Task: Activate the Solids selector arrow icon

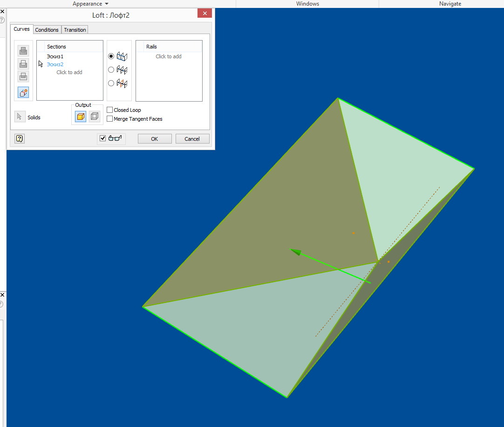Action: tap(19, 117)
